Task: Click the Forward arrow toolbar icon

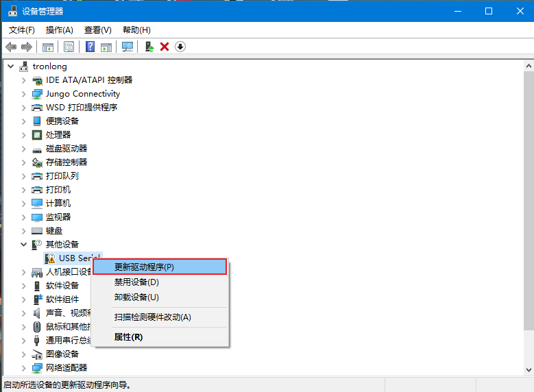Action: click(x=27, y=47)
